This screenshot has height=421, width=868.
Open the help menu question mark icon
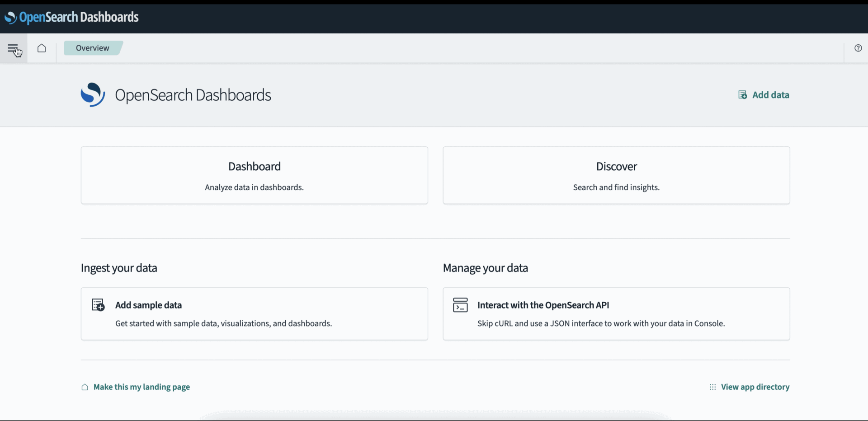(858, 48)
